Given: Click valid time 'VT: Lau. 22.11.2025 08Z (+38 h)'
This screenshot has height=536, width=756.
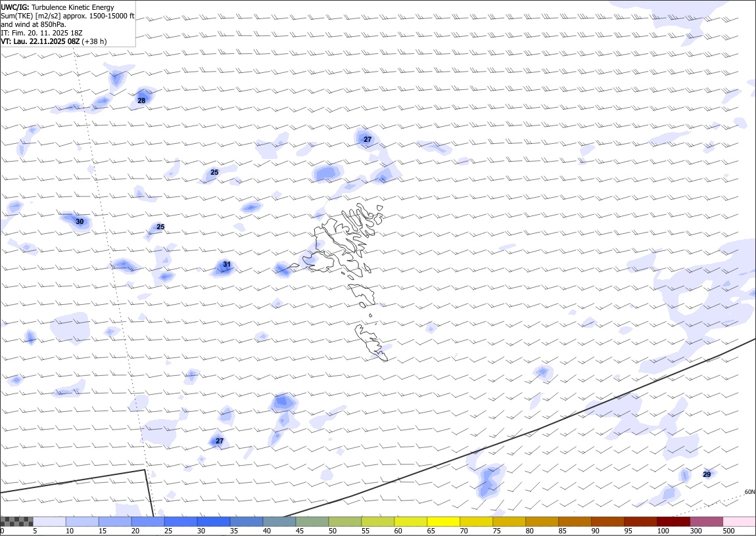Looking at the screenshot, I should tap(54, 42).
